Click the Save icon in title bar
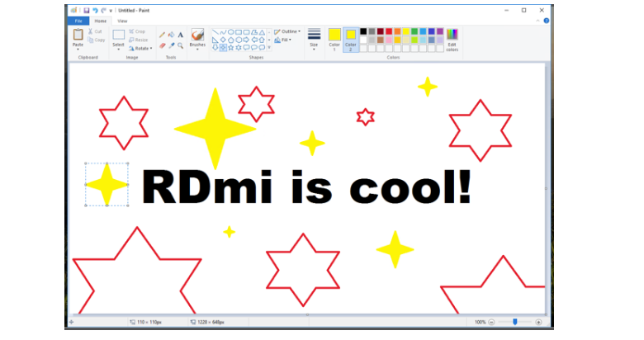This screenshot has width=644, height=340. [85, 10]
